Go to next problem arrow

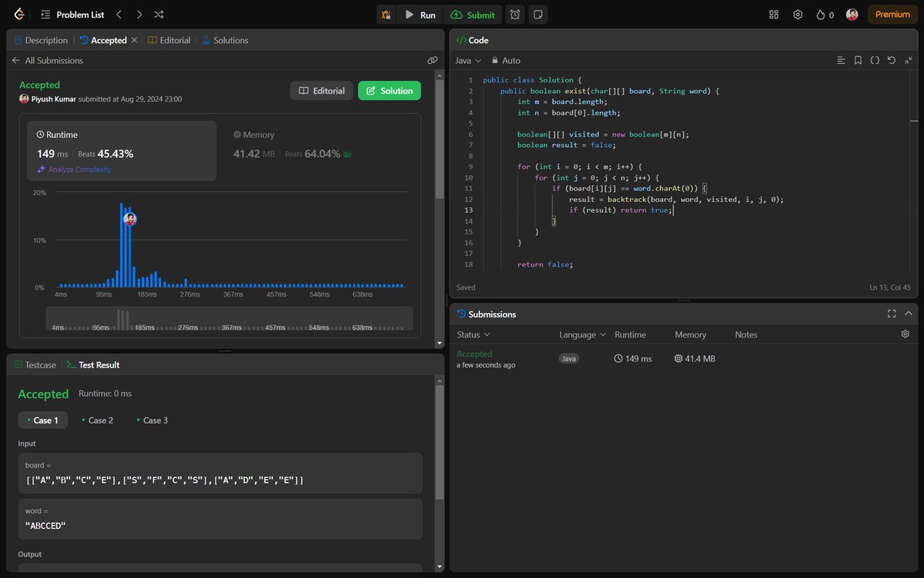[x=139, y=15]
